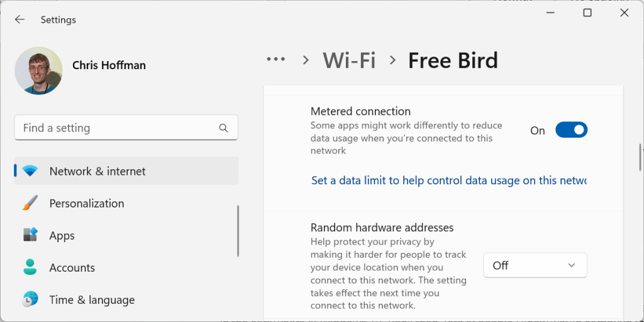Open Chris Hoffman profile picture
644x322 pixels.
[x=38, y=70]
